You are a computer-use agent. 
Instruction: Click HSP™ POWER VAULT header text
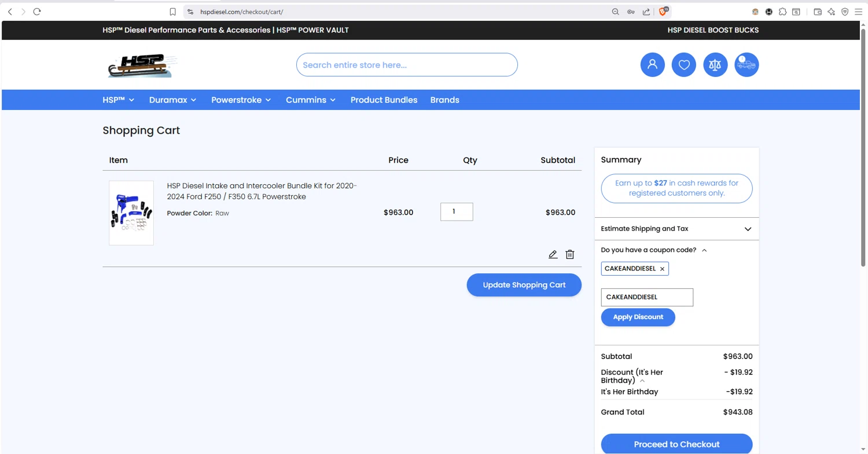[x=312, y=30]
